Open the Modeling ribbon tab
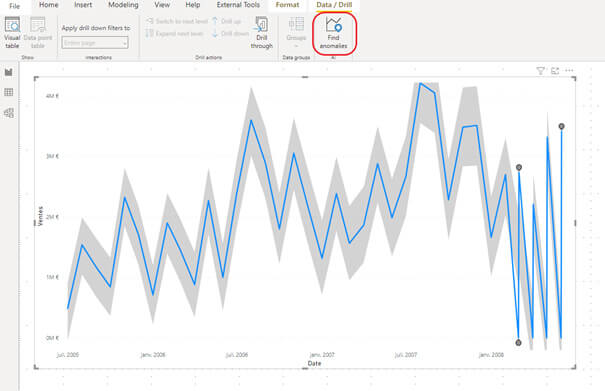Image resolution: width=605 pixels, height=391 pixels. (123, 5)
